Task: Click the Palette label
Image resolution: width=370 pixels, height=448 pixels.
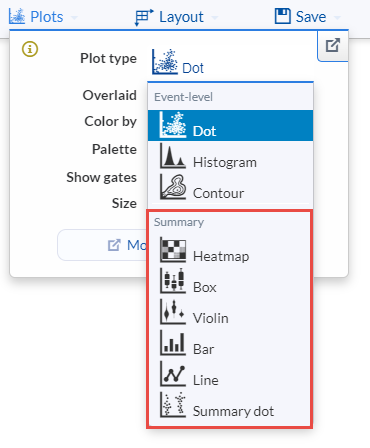Action: pos(114,149)
